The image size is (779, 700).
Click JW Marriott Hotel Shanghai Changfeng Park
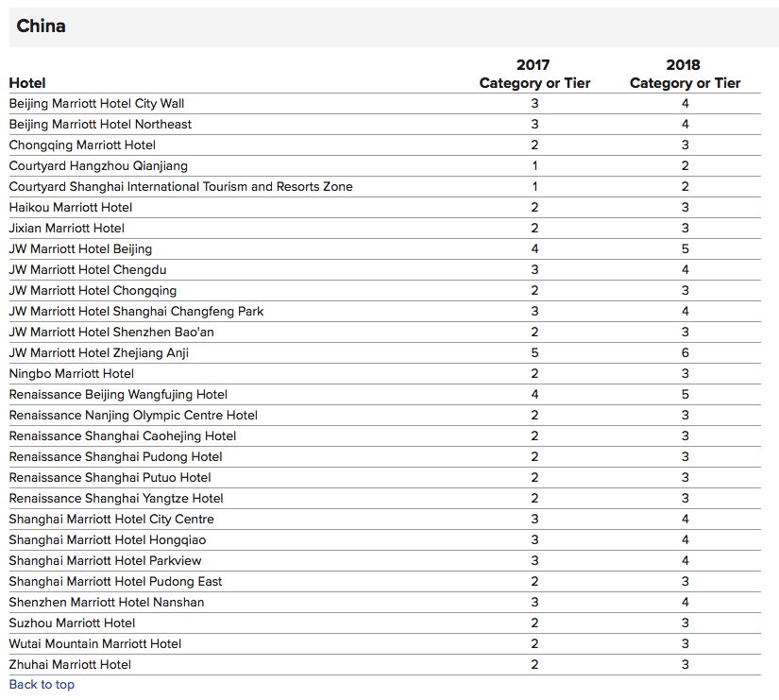[x=136, y=311]
